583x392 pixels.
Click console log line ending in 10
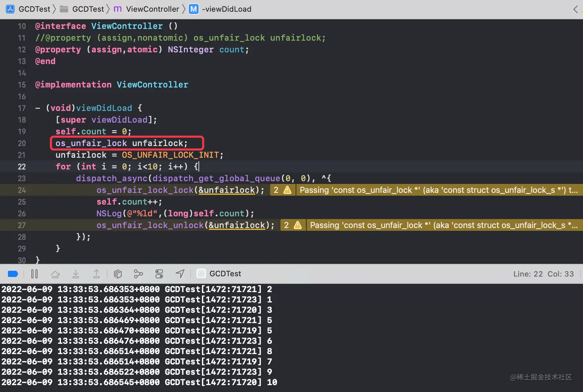[139, 382]
